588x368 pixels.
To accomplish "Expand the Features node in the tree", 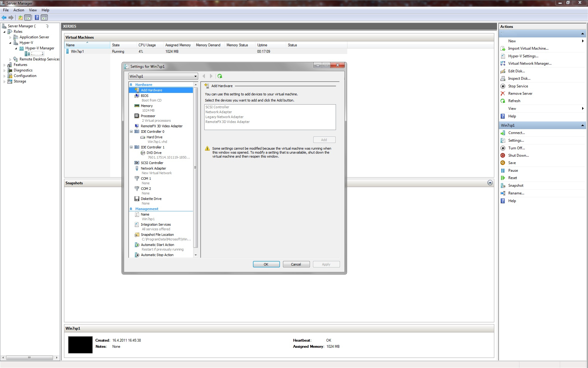I will click(4, 65).
